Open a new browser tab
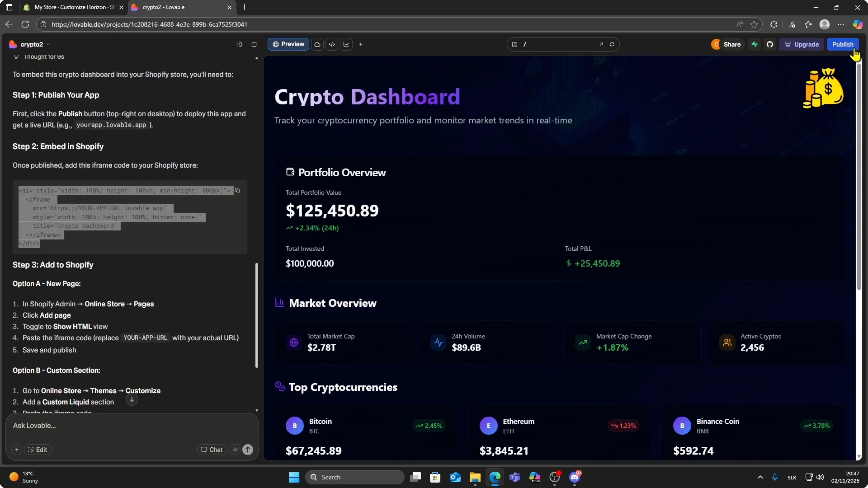 tap(244, 7)
